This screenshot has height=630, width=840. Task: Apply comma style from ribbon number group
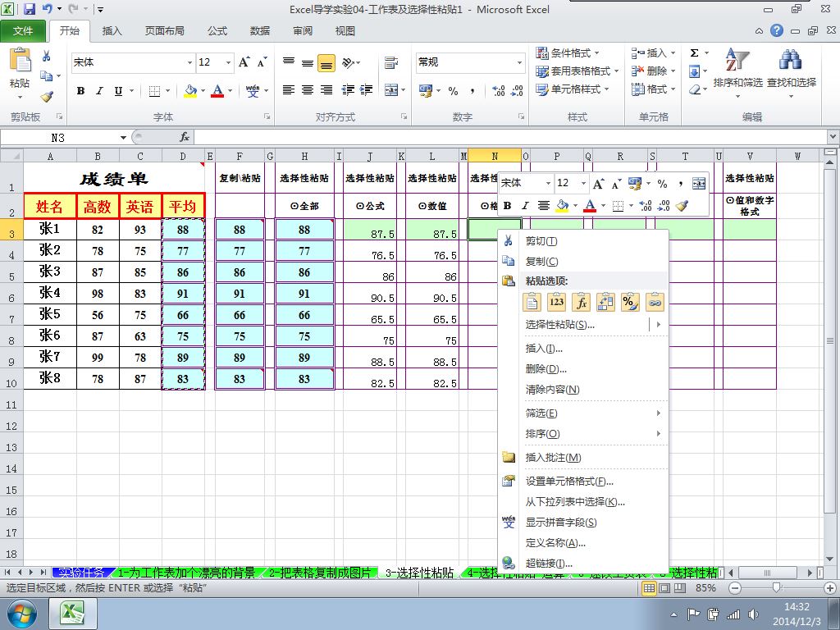point(472,91)
